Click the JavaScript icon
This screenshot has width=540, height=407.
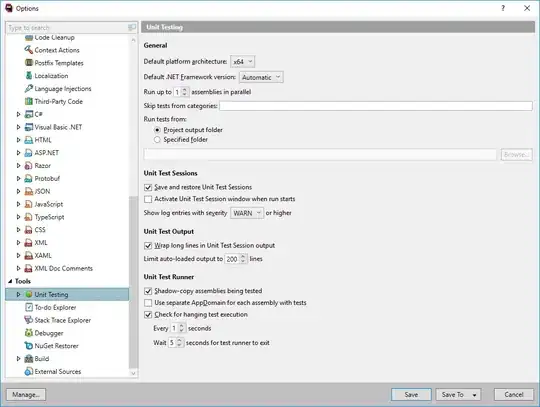(x=29, y=204)
